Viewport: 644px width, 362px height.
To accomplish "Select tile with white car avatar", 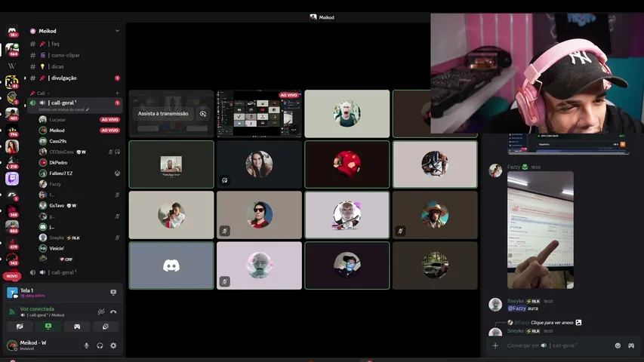I will click(435, 265).
